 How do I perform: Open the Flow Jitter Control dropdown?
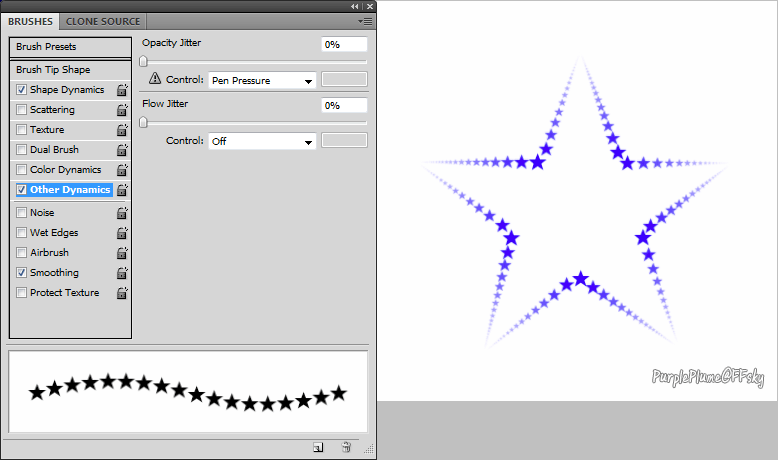pos(262,141)
